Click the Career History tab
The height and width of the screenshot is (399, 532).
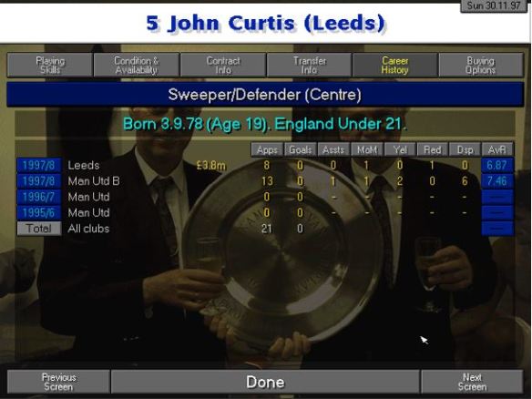[x=395, y=65]
